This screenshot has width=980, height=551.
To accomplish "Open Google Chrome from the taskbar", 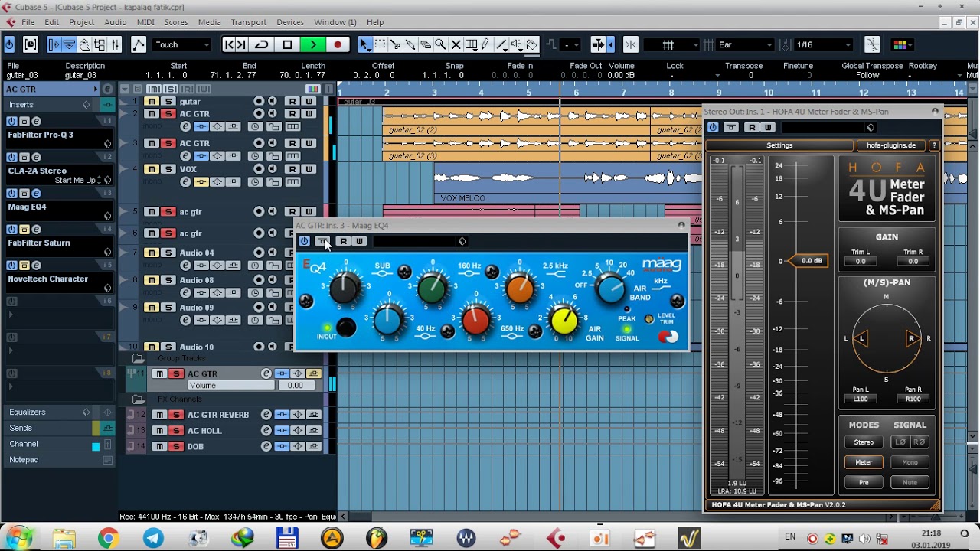I will tap(108, 538).
